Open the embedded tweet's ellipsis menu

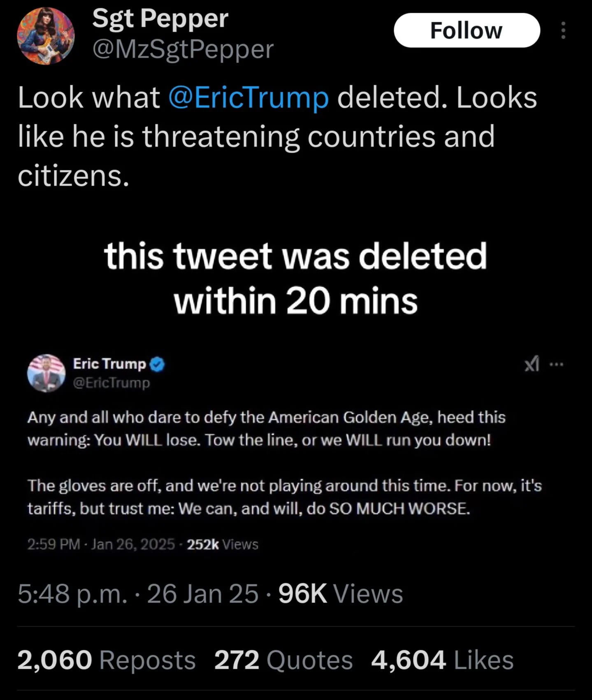(x=556, y=364)
